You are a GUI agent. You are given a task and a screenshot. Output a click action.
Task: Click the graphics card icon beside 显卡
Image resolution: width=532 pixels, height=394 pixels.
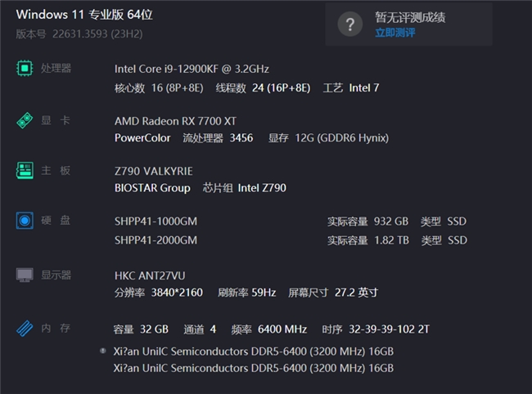coord(25,120)
